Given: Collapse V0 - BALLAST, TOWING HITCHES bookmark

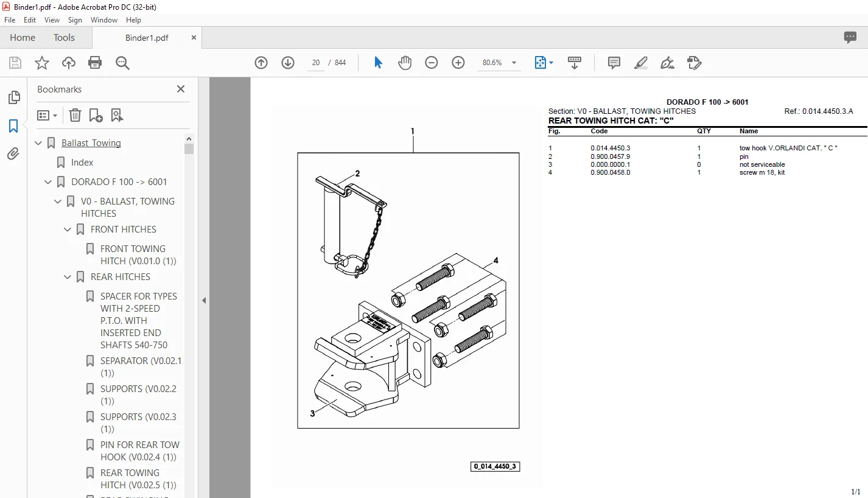Looking at the screenshot, I should click(58, 202).
